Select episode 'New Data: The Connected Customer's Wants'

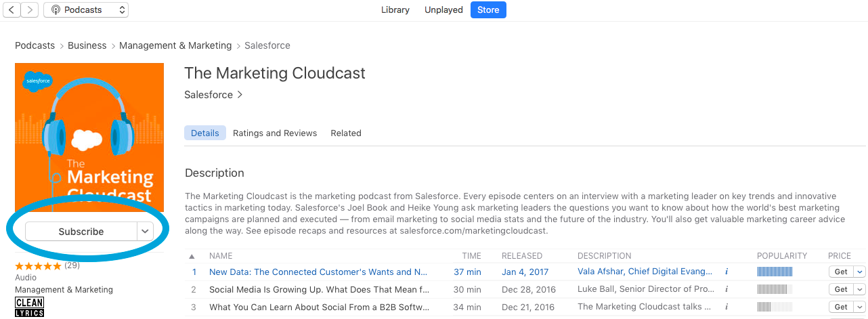(318, 272)
